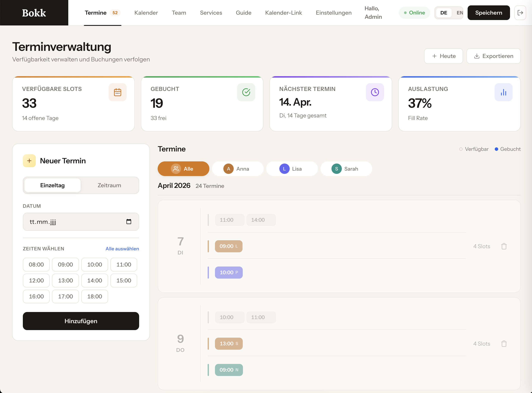Click the checkmark icon on the Gebucht card
Screen dimensions: 532x393
[x=246, y=92]
